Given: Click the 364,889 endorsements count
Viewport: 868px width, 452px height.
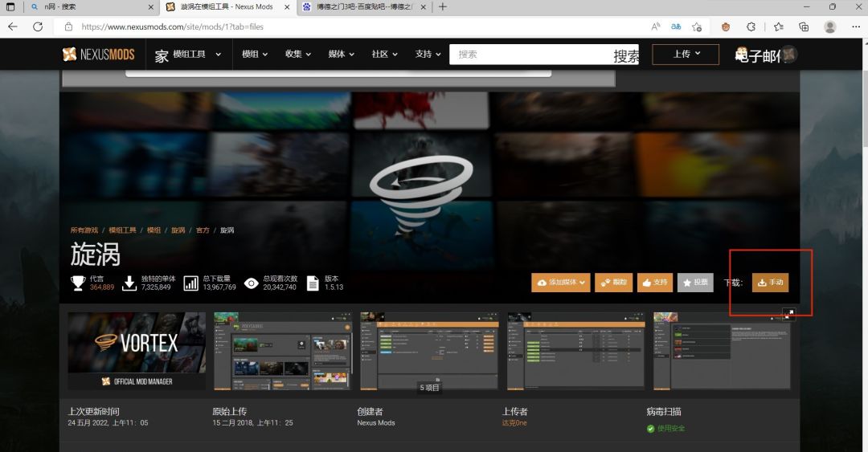Looking at the screenshot, I should (x=102, y=287).
